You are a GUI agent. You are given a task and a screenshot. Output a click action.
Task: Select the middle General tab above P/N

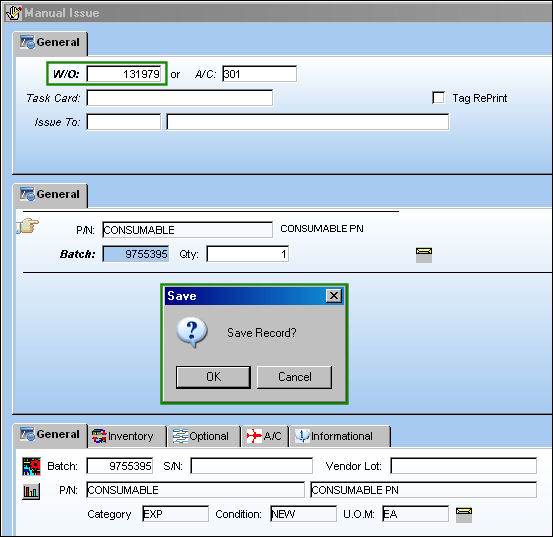click(51, 195)
